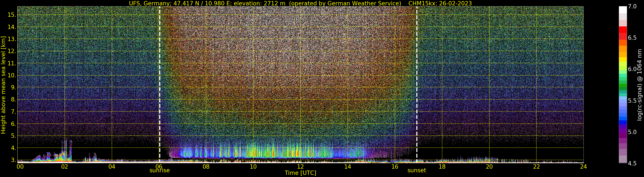
Task: Click the time axis tick label '18'
Action: pos(442,166)
